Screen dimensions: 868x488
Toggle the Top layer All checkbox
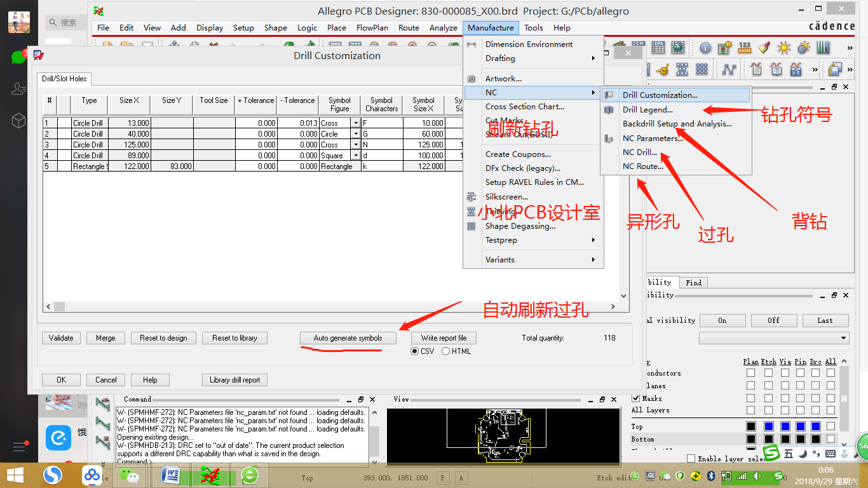tap(831, 426)
